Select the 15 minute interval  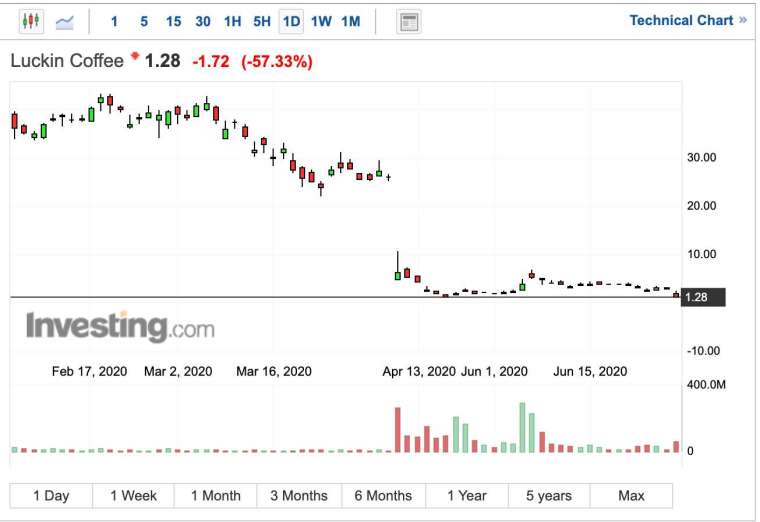point(173,22)
